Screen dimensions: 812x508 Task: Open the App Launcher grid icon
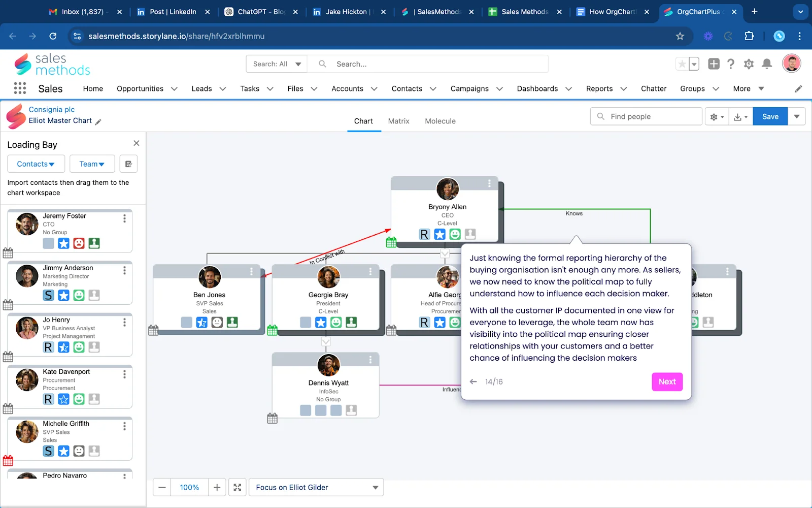(x=20, y=88)
